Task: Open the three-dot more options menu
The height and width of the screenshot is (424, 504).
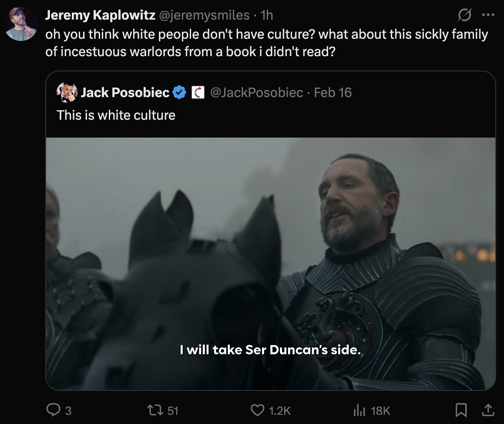Action: tap(488, 15)
